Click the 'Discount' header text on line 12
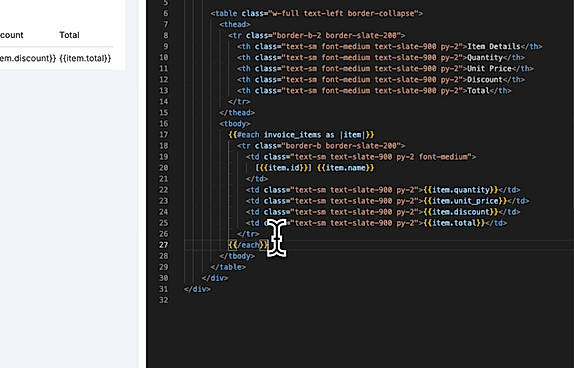The image size is (574, 368). point(485,79)
